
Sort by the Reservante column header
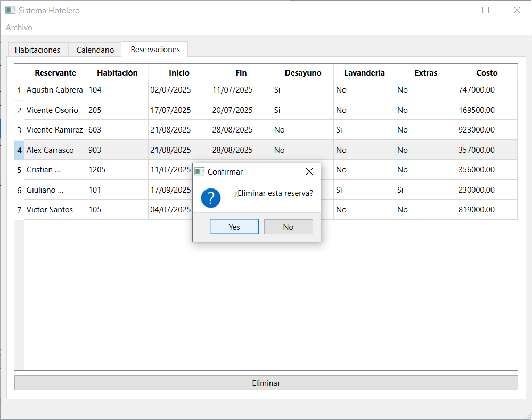55,72
